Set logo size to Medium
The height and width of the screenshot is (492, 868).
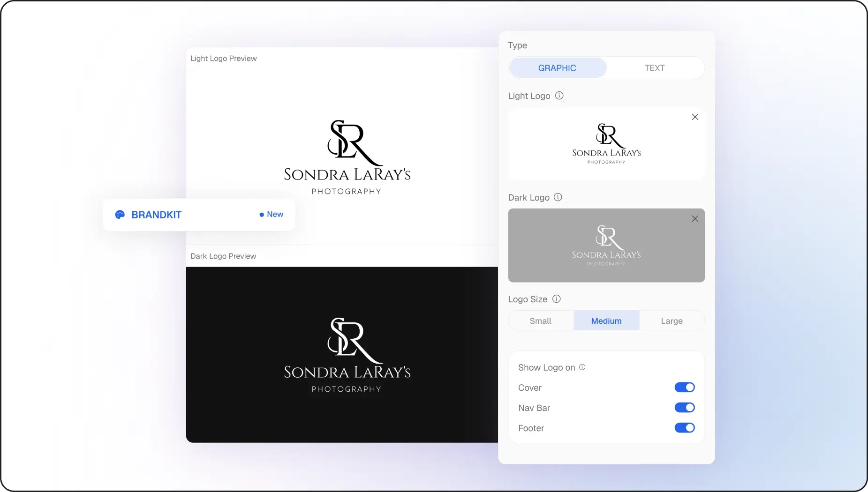[x=606, y=321]
